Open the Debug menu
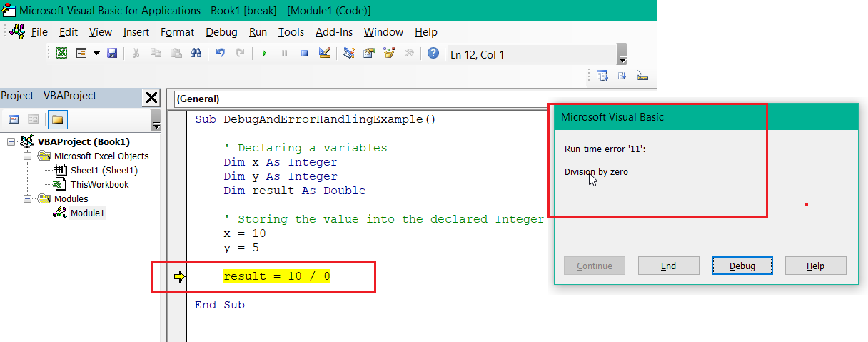The image size is (868, 342). 221,32
